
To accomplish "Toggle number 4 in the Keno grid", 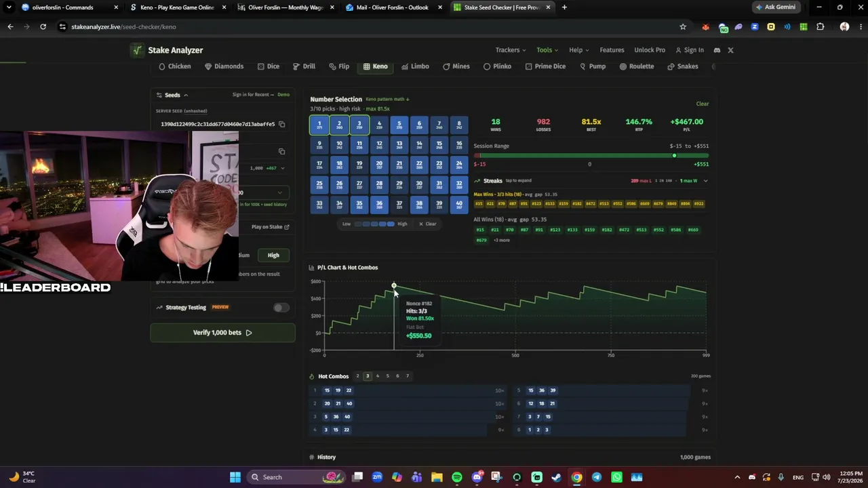I will 379,125.
